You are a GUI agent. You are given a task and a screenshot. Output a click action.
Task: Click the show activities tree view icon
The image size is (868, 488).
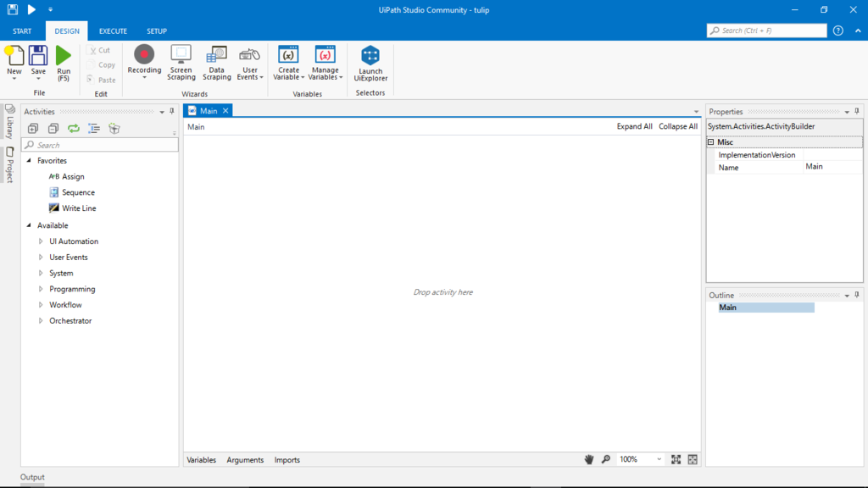(x=94, y=129)
